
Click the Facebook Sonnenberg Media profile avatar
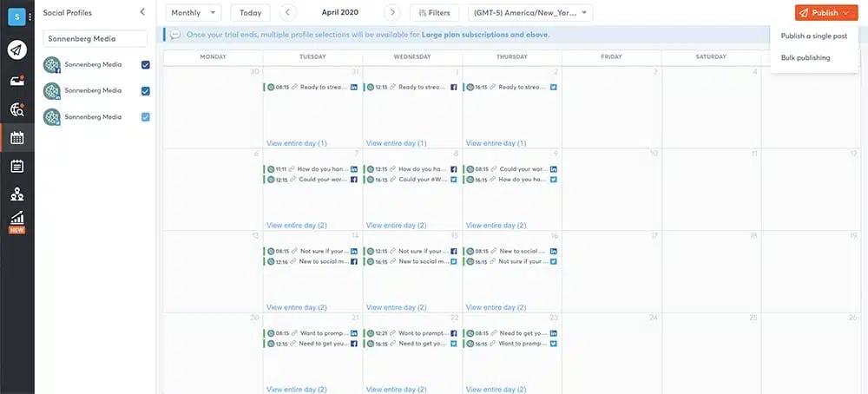52,65
